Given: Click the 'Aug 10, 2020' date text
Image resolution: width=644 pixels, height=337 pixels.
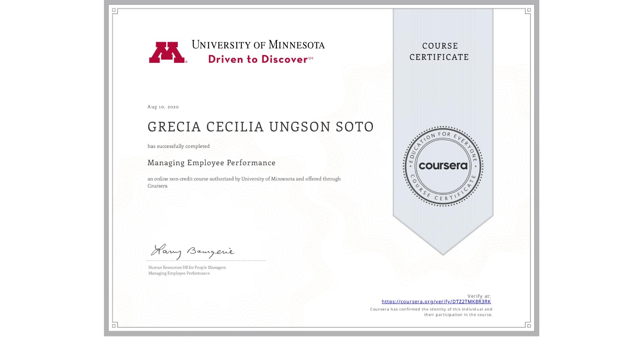Looking at the screenshot, I should (x=162, y=107).
